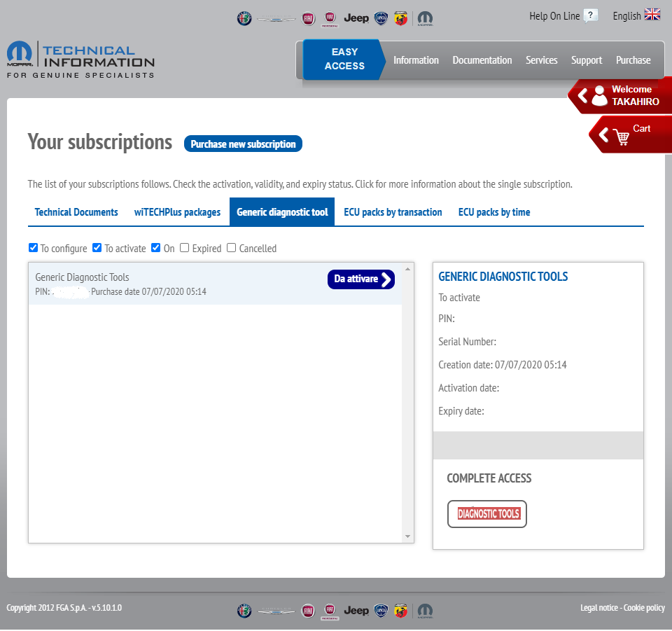Switch to the Technical Documents tab
672x631 pixels.
[x=76, y=212]
